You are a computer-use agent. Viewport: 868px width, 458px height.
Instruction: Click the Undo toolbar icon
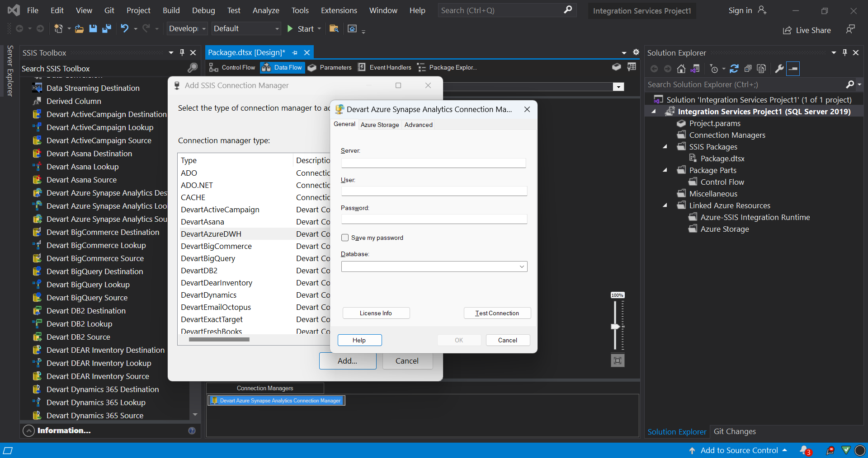click(x=125, y=29)
